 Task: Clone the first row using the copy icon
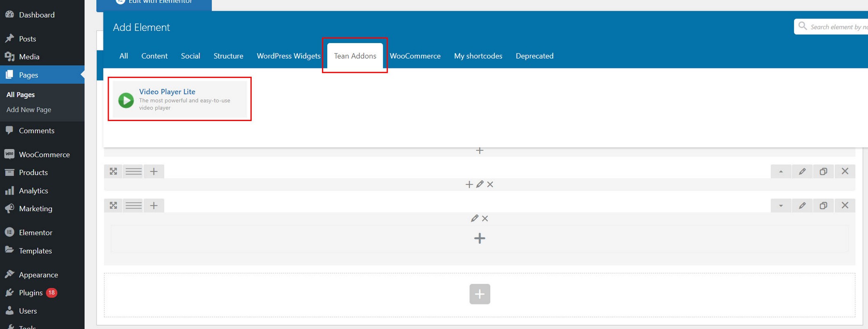point(823,171)
